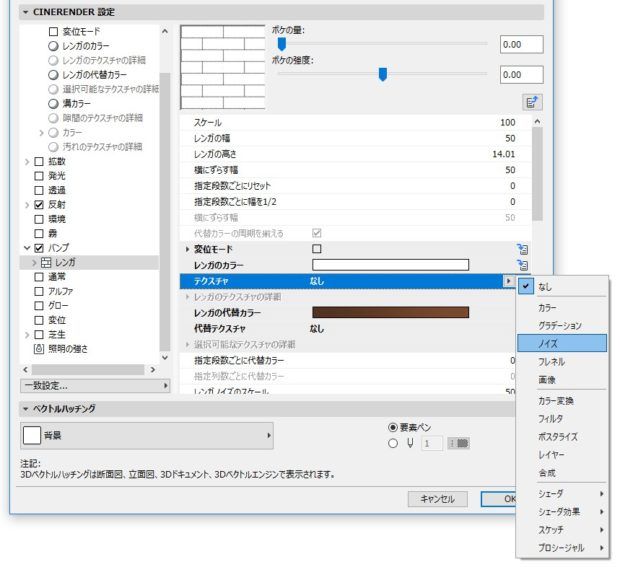Image resolution: width=620 pixels, height=567 pixels.
Task: Open シェーダ効果 submenu
Action: (561, 512)
